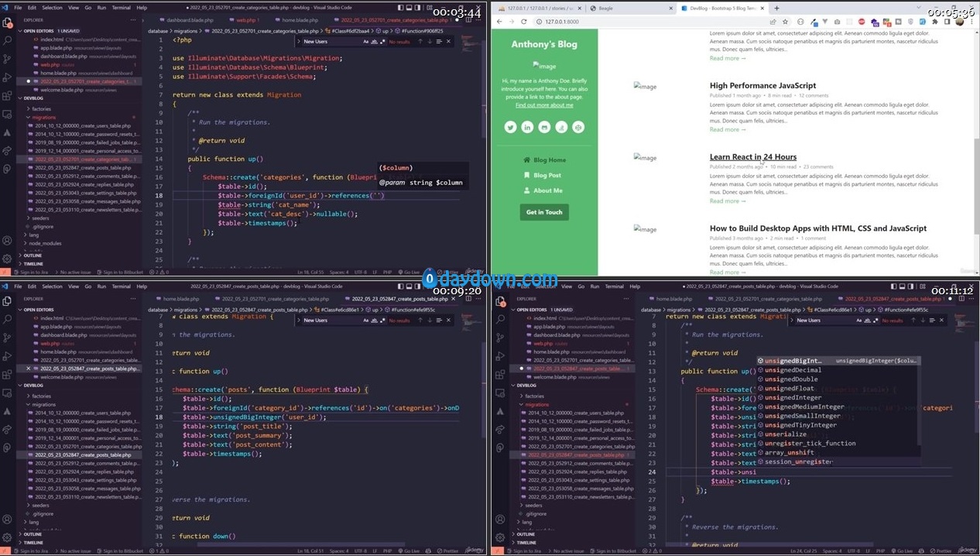The image size is (980, 556).
Task: Open Accounts menu in bottom-right VS Code window
Action: [x=499, y=519]
